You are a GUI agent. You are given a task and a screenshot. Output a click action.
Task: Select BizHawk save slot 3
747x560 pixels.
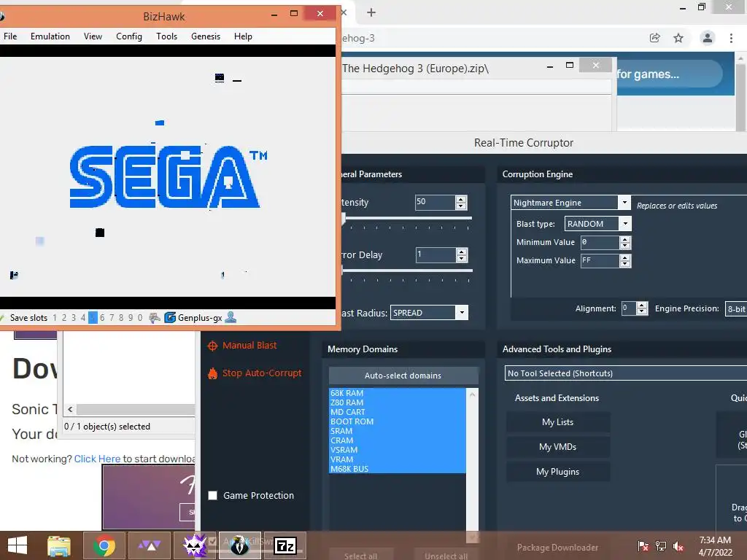[x=74, y=318]
